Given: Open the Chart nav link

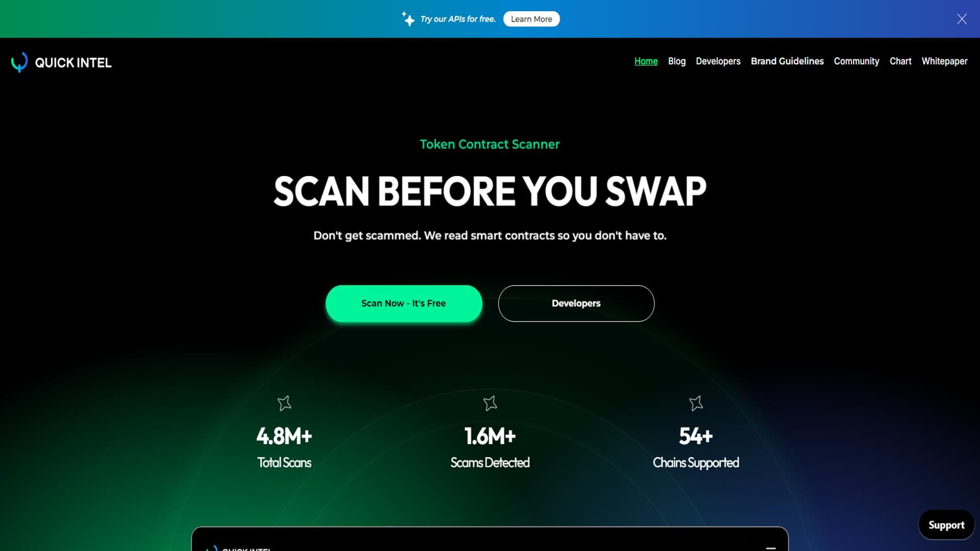Looking at the screenshot, I should pos(900,61).
